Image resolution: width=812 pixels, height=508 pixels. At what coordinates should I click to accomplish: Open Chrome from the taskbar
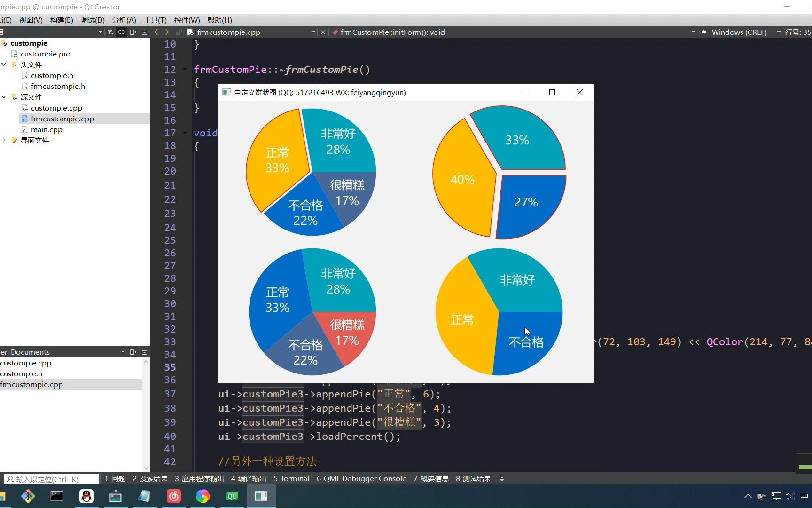pos(203,496)
